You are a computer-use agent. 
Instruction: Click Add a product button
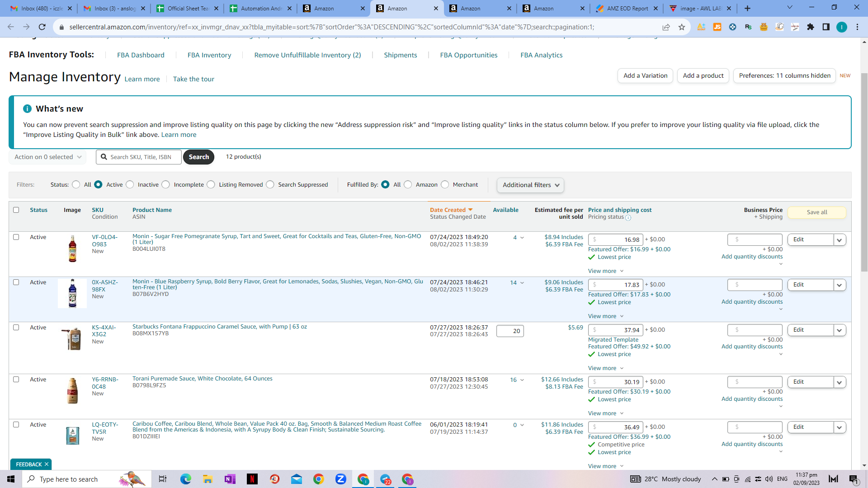click(x=703, y=76)
